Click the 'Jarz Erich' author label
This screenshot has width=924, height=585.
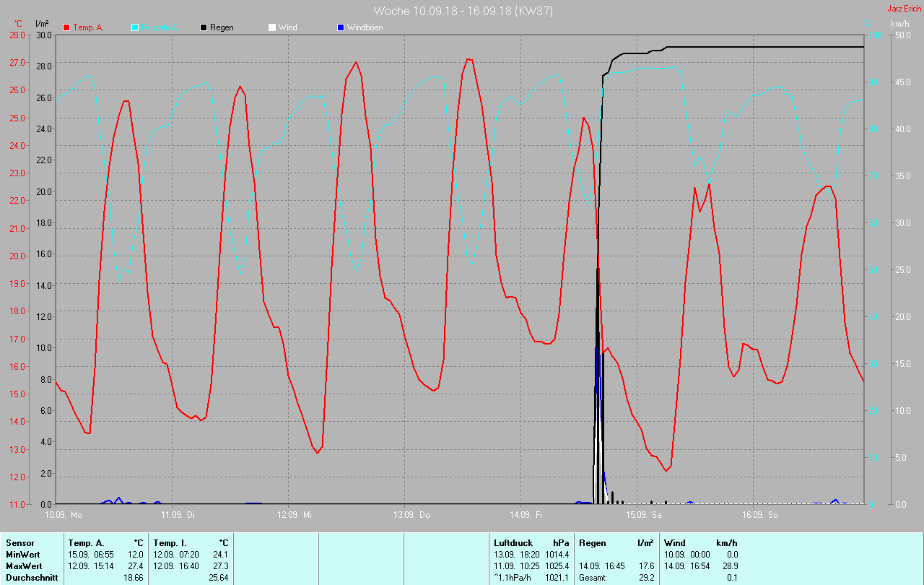point(904,9)
